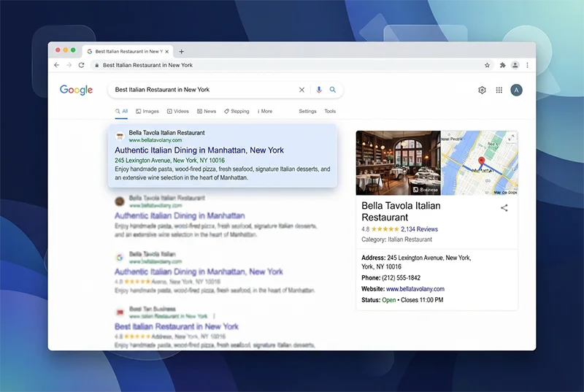The height and width of the screenshot is (392, 584).
Task: Share Bella Tavola business listing
Action: click(504, 208)
